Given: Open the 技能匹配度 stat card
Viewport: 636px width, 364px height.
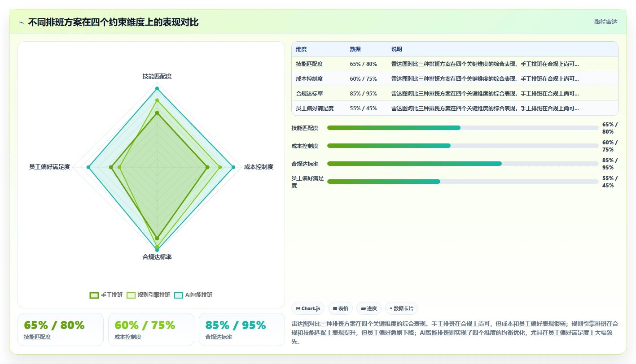Looking at the screenshot, I should point(61,329).
